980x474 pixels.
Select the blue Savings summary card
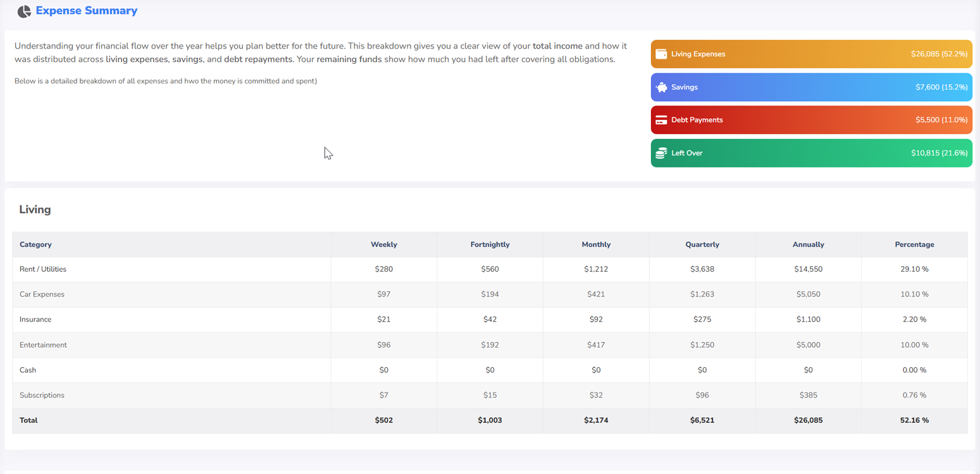coord(811,87)
